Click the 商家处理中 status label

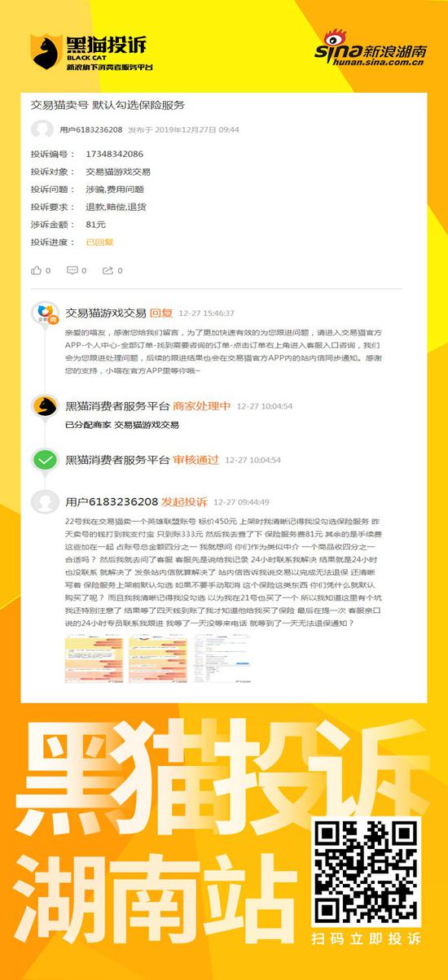click(x=202, y=405)
